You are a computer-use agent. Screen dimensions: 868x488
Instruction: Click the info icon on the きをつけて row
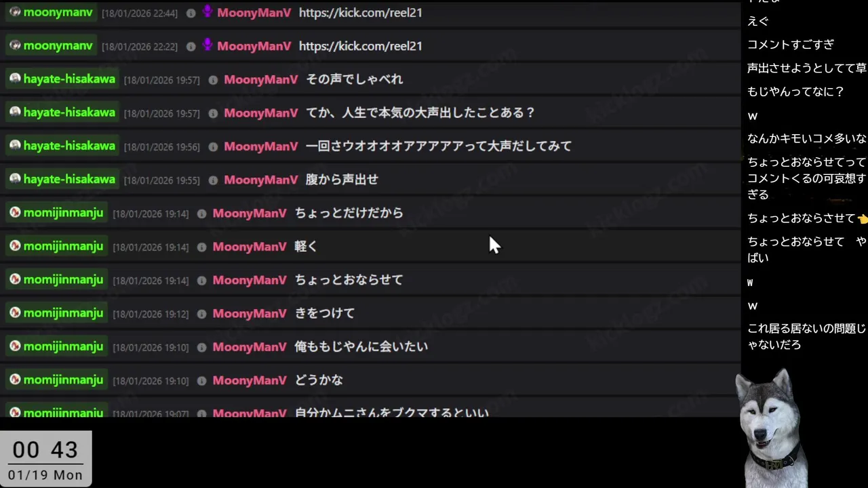pos(201,314)
